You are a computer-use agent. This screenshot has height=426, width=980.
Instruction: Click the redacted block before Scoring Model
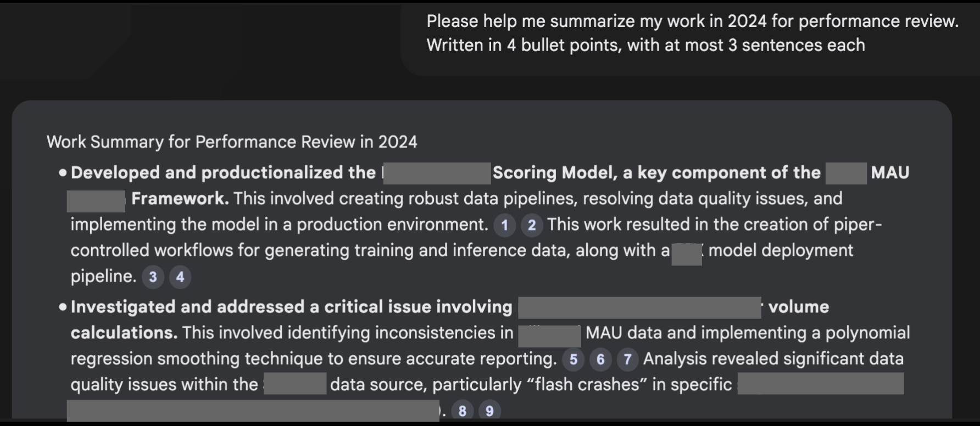coord(437,173)
